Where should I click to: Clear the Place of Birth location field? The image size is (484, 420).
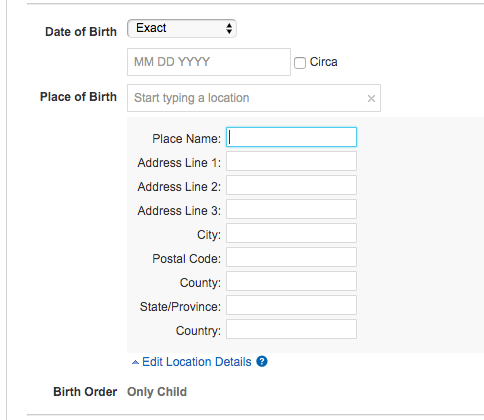371,98
